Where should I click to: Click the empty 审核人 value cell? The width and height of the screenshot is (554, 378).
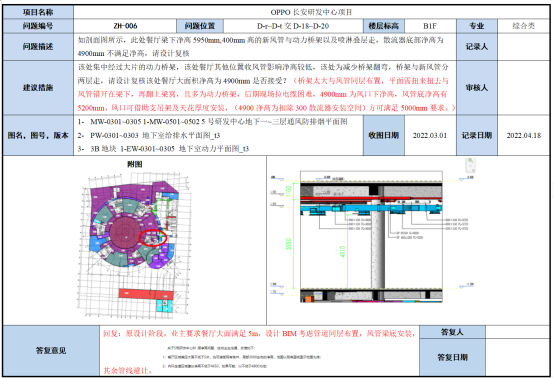[x=523, y=88]
